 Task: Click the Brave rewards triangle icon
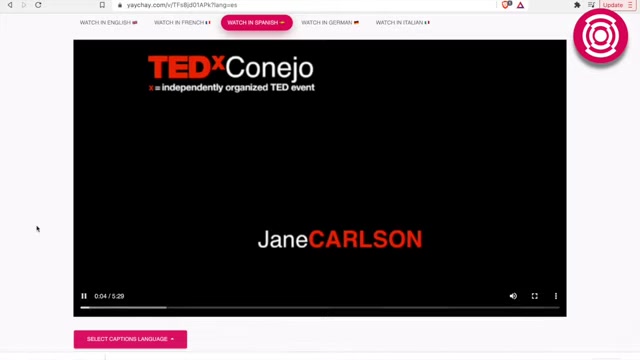point(520,5)
